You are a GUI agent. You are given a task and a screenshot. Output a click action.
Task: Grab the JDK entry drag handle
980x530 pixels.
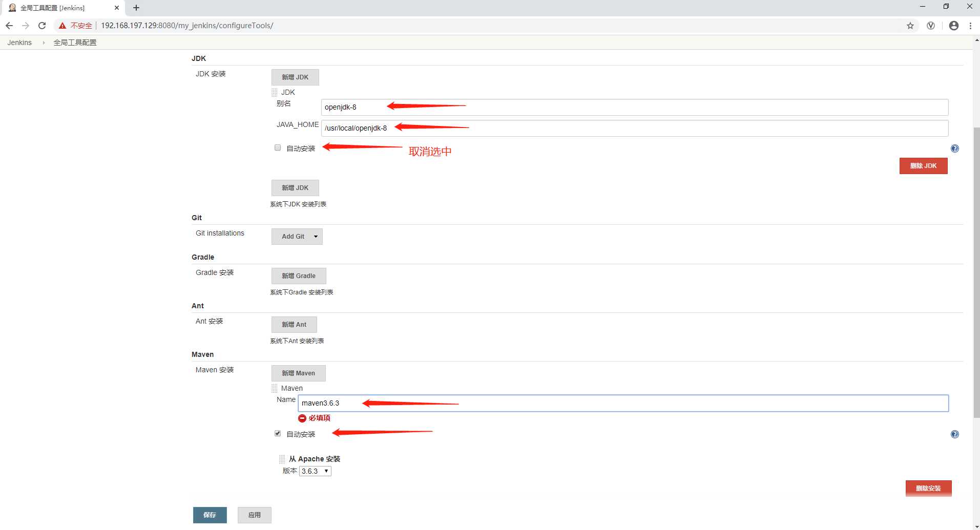click(275, 93)
